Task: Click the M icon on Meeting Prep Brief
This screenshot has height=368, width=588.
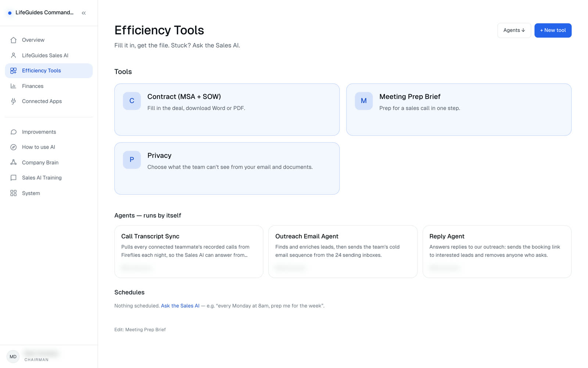Action: [364, 101]
